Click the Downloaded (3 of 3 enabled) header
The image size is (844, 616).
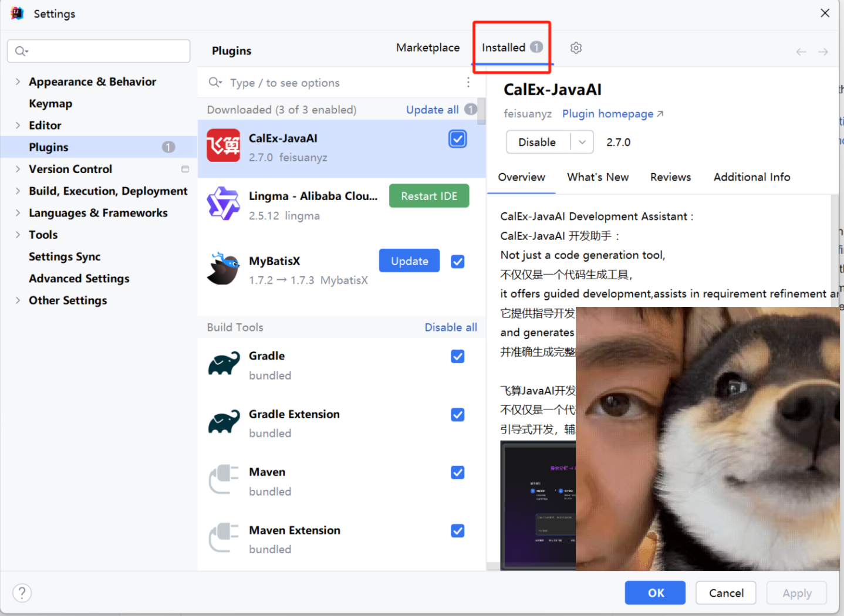282,110
